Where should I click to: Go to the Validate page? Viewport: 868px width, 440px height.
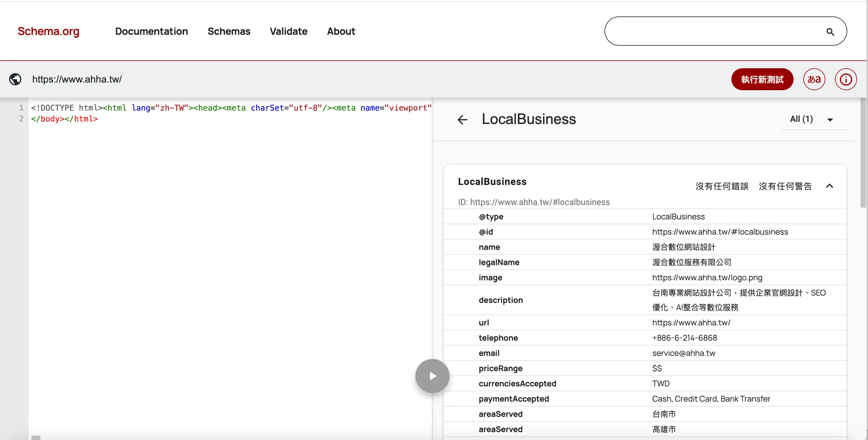click(x=289, y=31)
